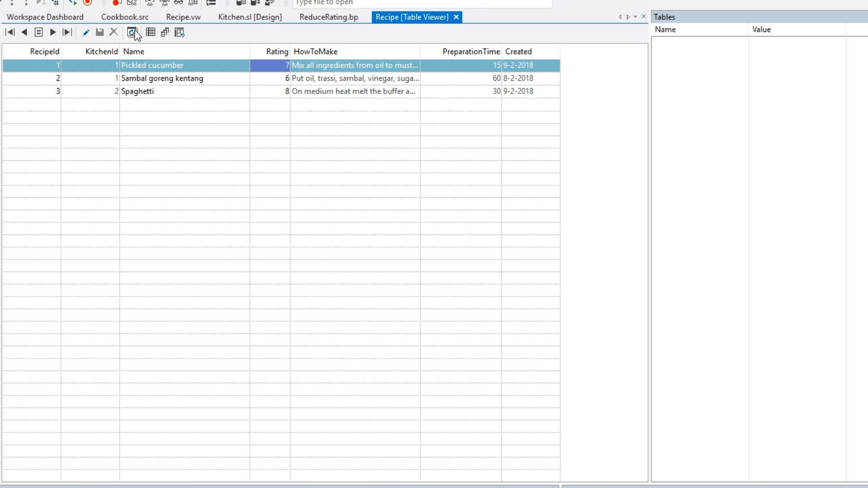Click the blue pencil edit icon
Image resolution: width=868 pixels, height=488 pixels.
[x=86, y=33]
